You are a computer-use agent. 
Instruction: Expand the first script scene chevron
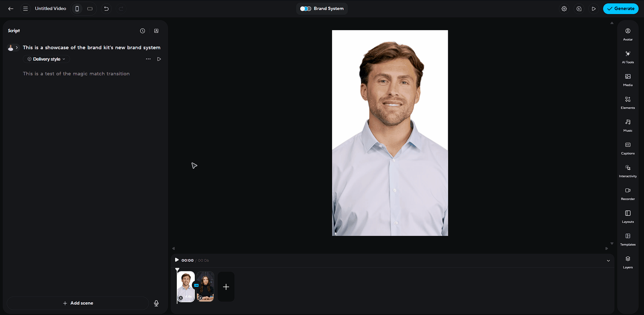pyautogui.click(x=17, y=48)
